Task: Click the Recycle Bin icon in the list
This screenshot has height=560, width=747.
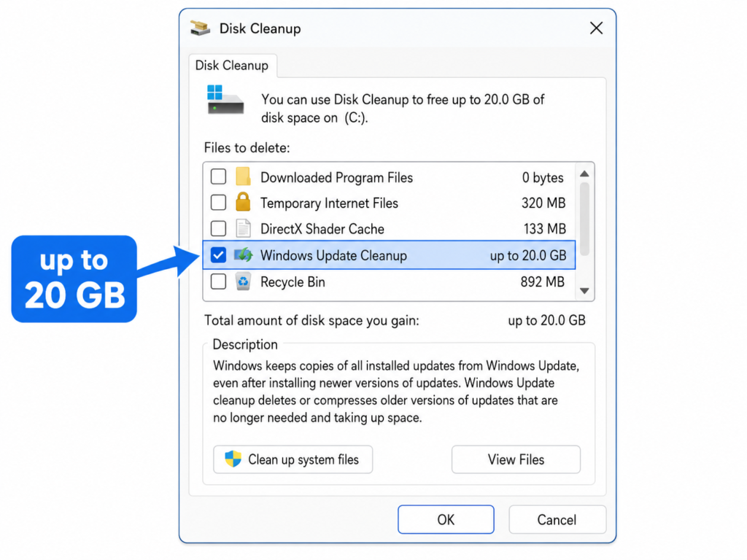Action: [243, 281]
